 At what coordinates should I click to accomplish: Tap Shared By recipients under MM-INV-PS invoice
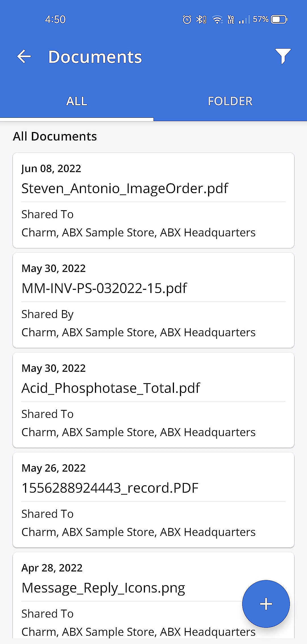pyautogui.click(x=138, y=332)
